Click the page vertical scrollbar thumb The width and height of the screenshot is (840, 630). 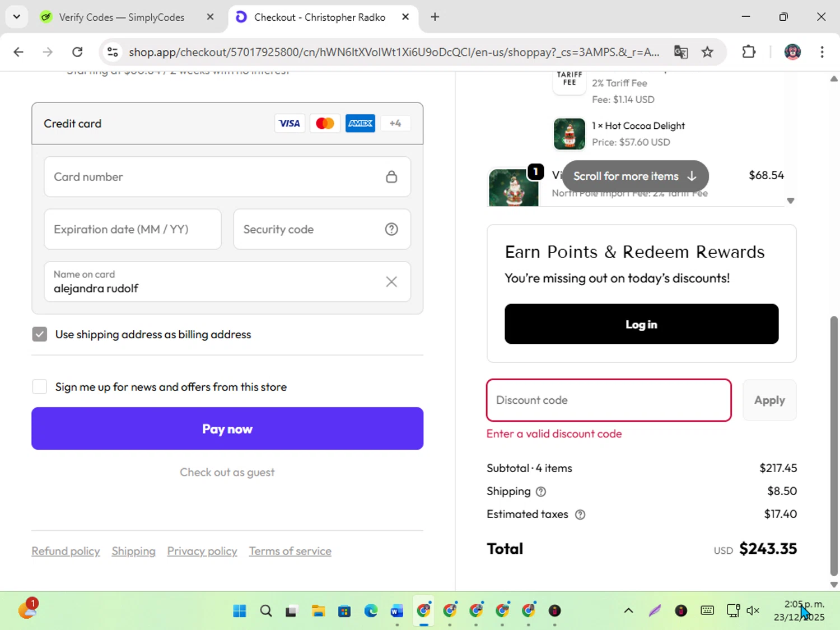click(x=834, y=446)
